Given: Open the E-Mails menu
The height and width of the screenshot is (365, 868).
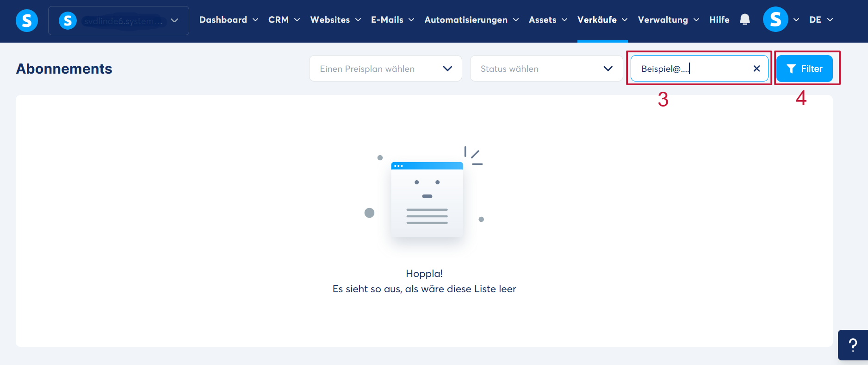Looking at the screenshot, I should click(x=392, y=20).
